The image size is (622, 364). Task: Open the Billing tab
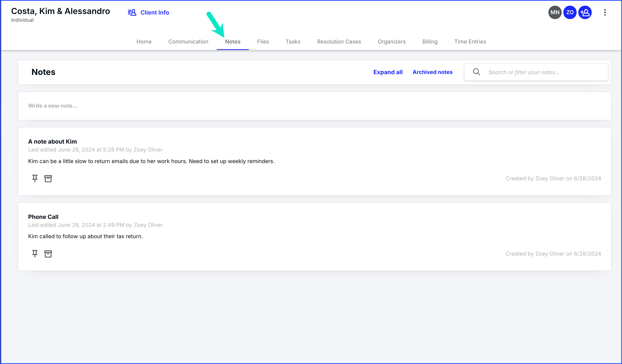(430, 42)
